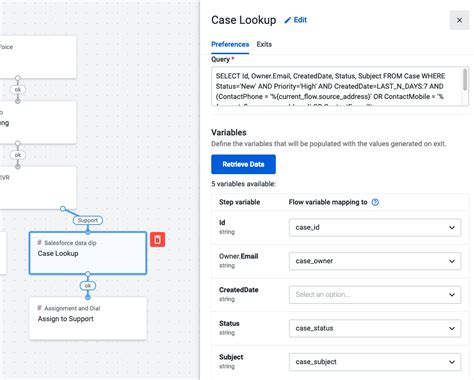Click the Variables section heading
Viewport: 474px width, 380px height.
click(x=229, y=132)
